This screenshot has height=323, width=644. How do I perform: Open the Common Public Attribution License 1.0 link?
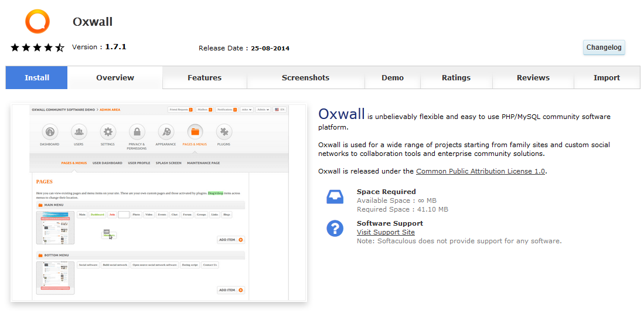tap(481, 171)
